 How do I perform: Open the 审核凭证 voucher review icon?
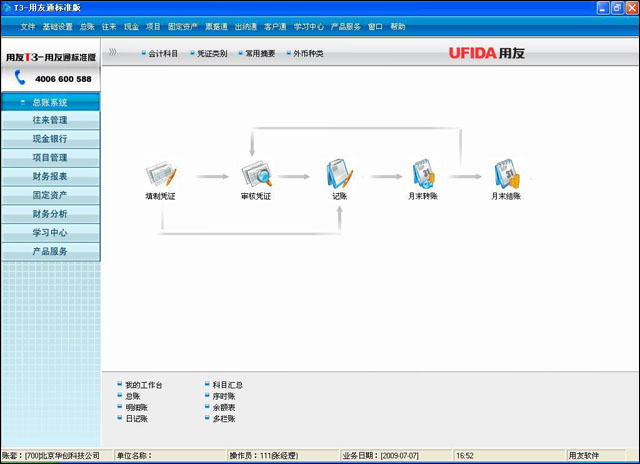[x=256, y=175]
